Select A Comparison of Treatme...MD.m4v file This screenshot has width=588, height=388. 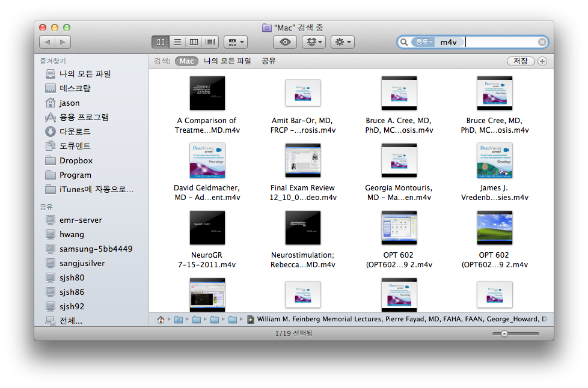[207, 93]
